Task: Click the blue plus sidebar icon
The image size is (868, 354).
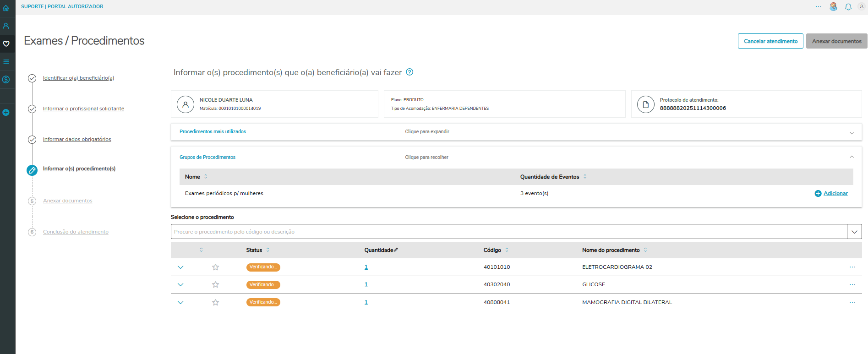Action: tap(6, 113)
